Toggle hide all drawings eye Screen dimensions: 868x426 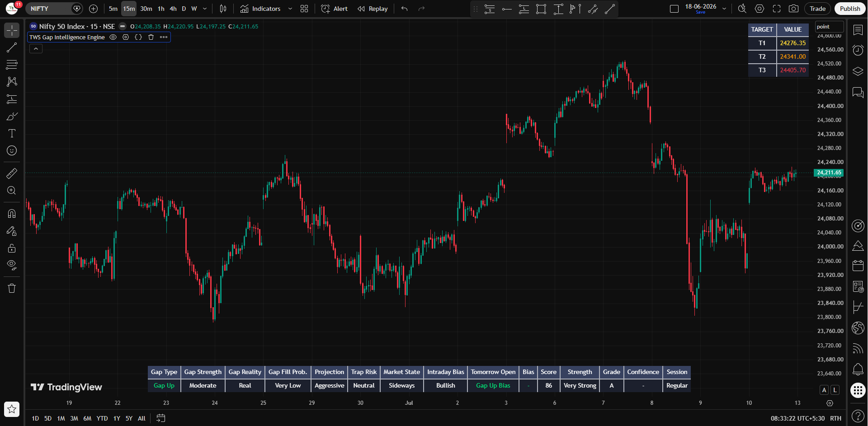click(x=12, y=265)
